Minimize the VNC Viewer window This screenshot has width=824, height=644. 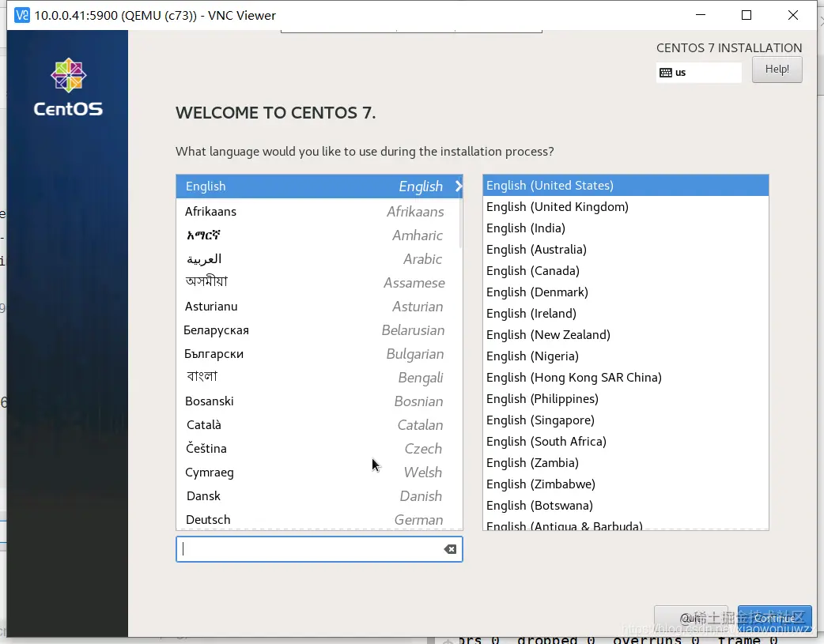point(701,15)
